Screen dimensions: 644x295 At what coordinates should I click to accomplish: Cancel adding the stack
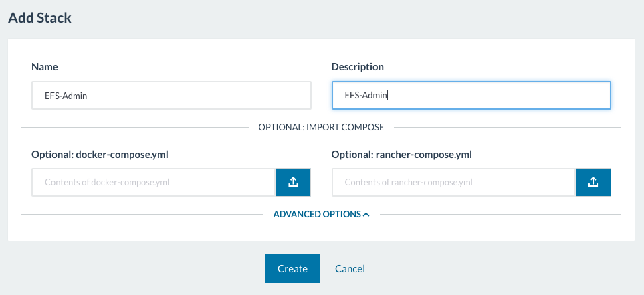coord(350,268)
